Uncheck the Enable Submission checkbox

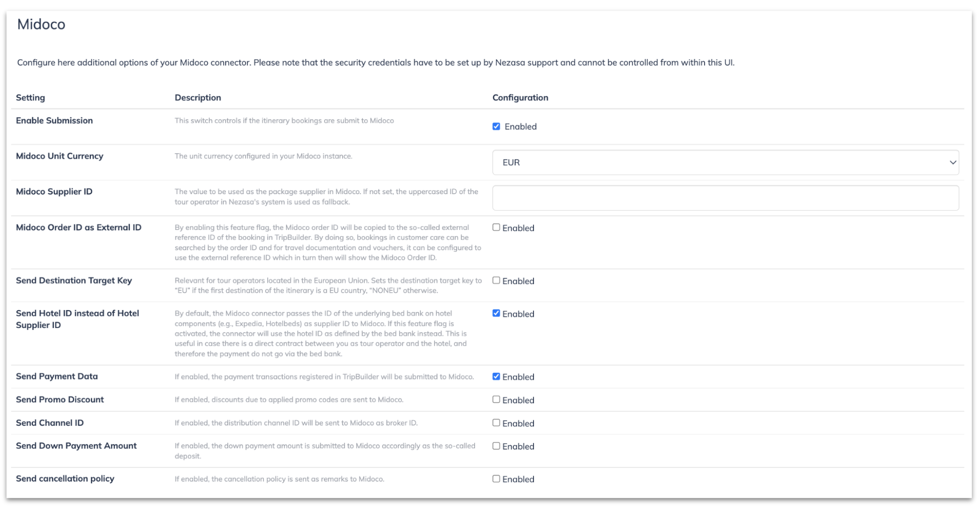coord(496,127)
